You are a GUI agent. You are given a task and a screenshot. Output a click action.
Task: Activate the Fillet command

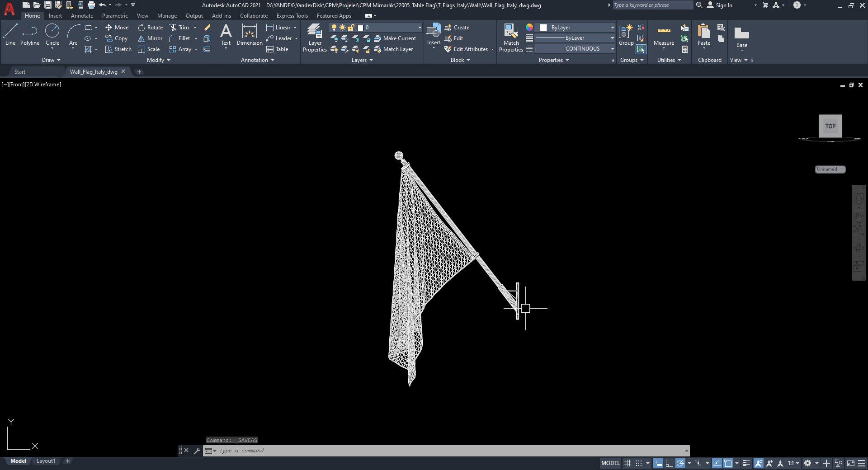(x=179, y=38)
